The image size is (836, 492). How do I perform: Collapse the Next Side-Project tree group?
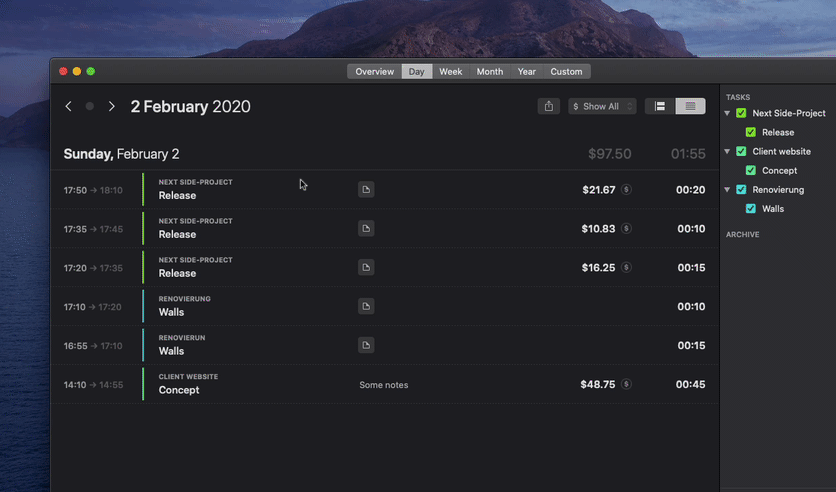pyautogui.click(x=727, y=113)
